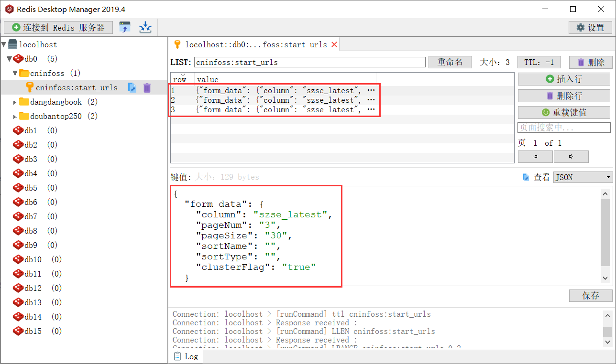Select the db3 database icon
Image resolution: width=616 pixels, height=364 pixels.
pos(18,159)
